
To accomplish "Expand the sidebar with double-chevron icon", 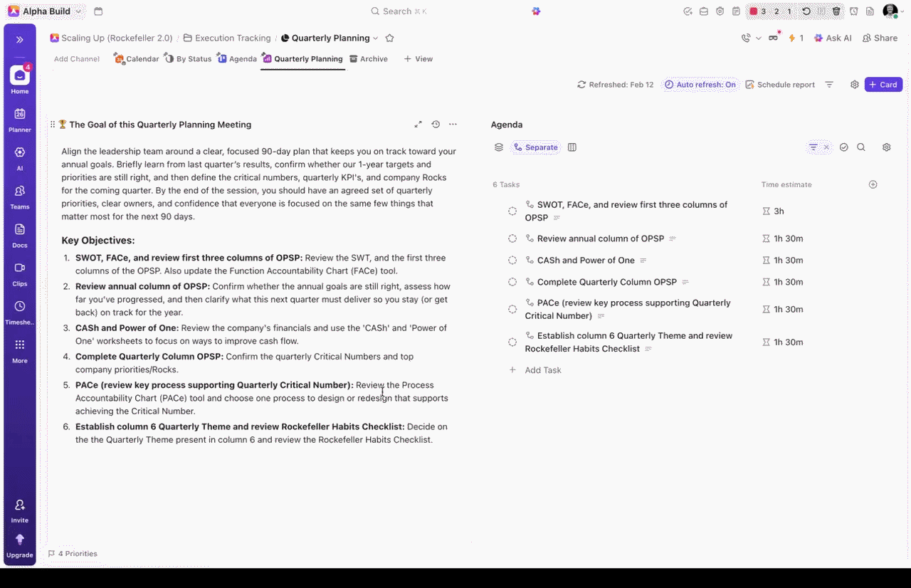I will [x=20, y=40].
